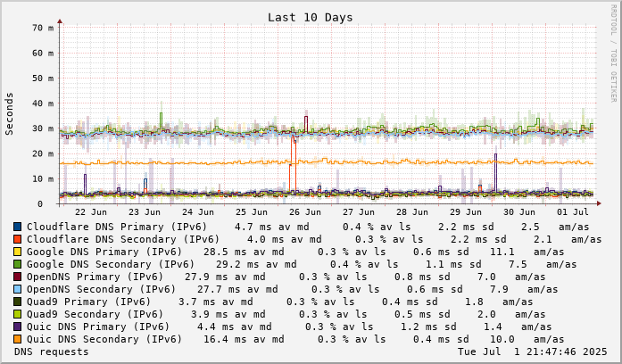
Task: Click the 'Tue Jul 1 21:47:46 2025' timestamp
Action: [x=533, y=352]
